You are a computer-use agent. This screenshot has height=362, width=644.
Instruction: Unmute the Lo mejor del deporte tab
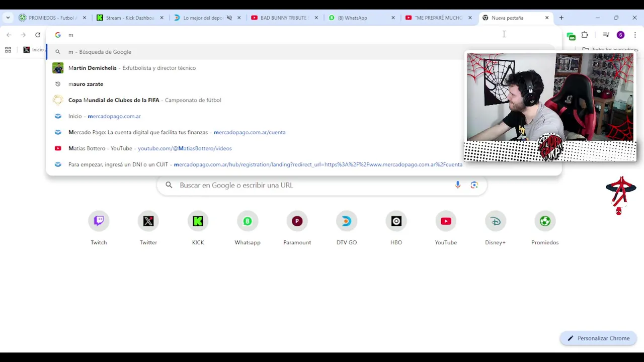click(x=229, y=18)
